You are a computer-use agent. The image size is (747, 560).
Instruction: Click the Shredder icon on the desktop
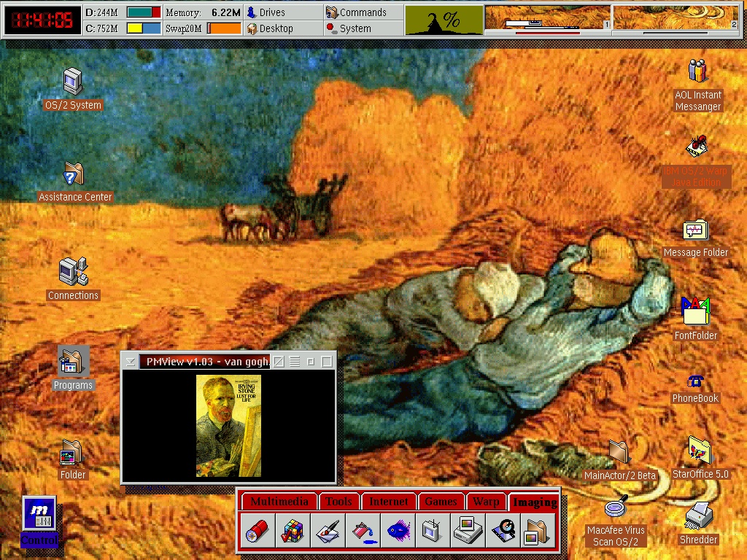(x=698, y=516)
